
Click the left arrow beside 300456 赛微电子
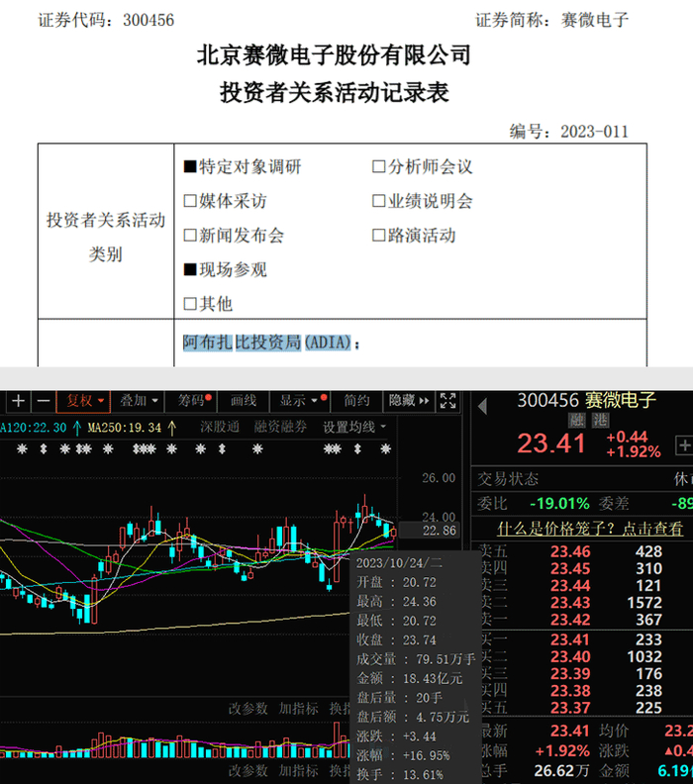(482, 406)
